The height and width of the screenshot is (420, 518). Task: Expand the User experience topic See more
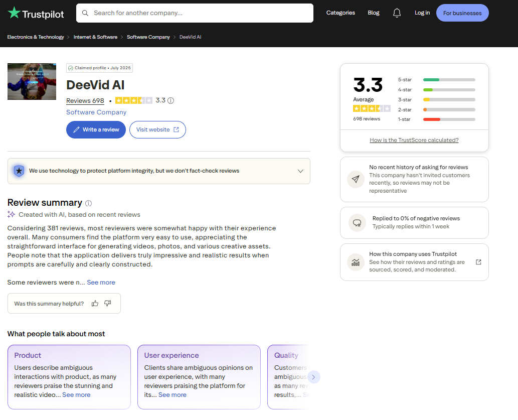pos(172,395)
